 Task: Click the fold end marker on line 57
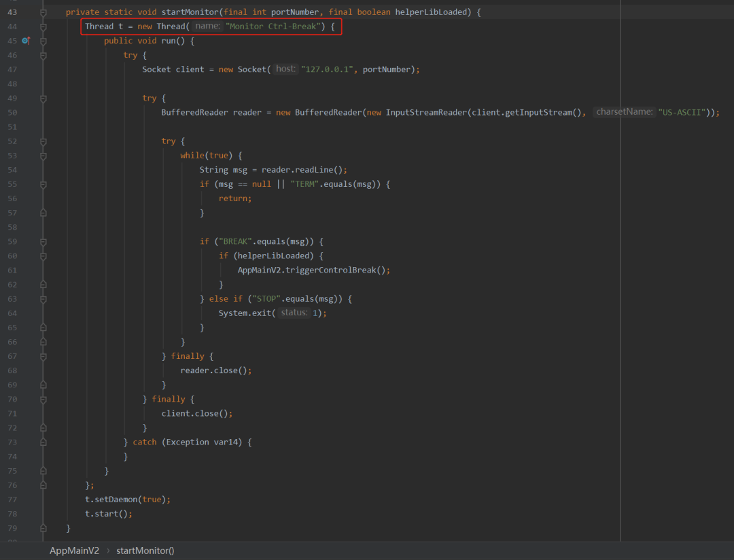tap(43, 213)
